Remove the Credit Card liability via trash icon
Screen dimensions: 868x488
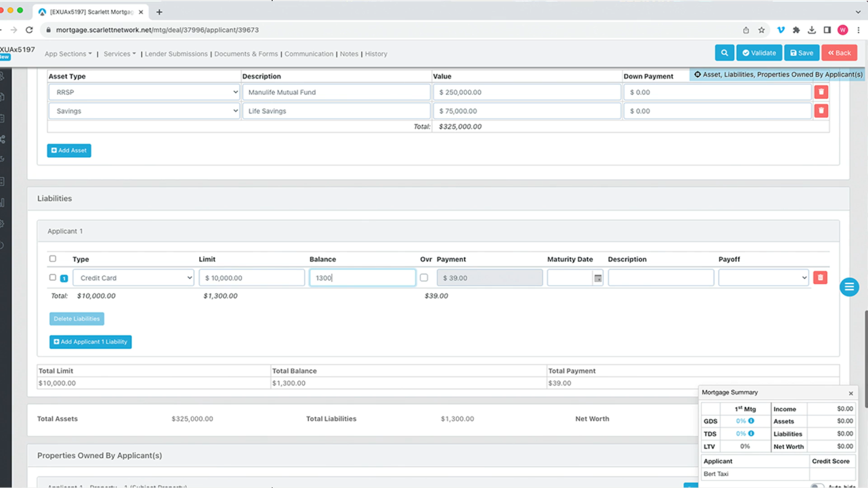tap(820, 278)
